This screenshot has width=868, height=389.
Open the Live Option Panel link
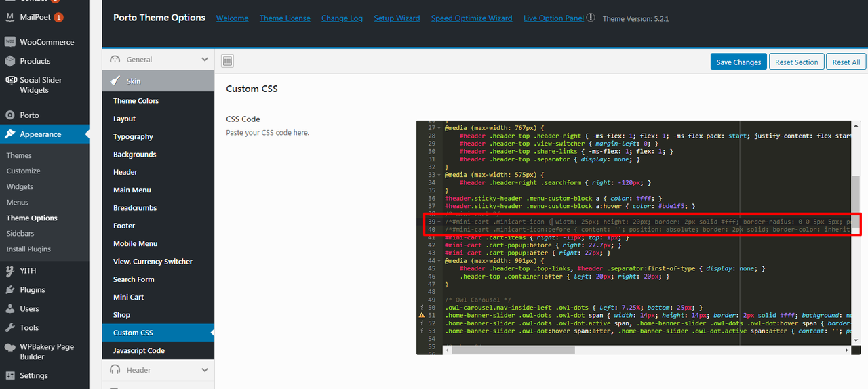click(553, 18)
